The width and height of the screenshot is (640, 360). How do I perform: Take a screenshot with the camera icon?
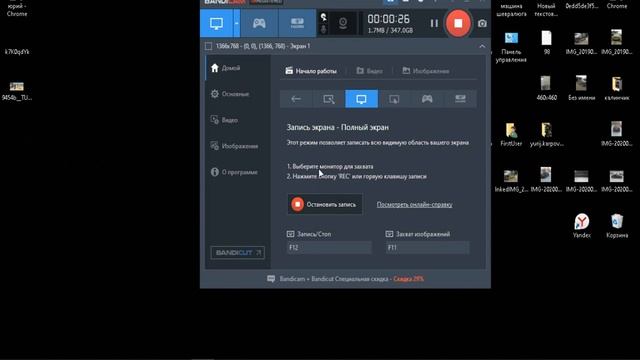click(x=482, y=24)
